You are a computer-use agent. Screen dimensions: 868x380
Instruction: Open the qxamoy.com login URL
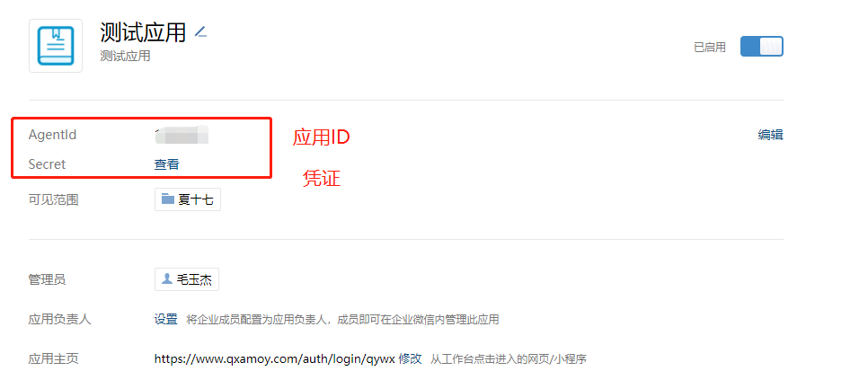pyautogui.click(x=275, y=359)
